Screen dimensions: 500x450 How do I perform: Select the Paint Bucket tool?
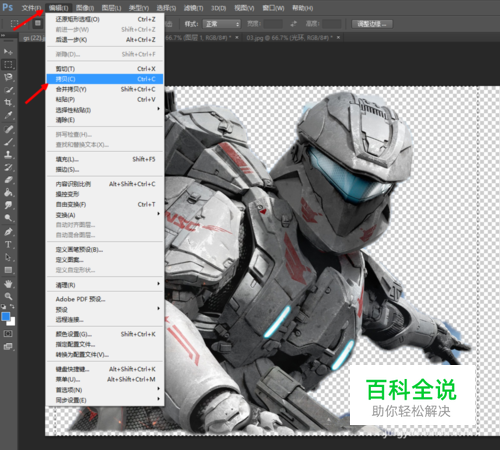click(x=8, y=193)
